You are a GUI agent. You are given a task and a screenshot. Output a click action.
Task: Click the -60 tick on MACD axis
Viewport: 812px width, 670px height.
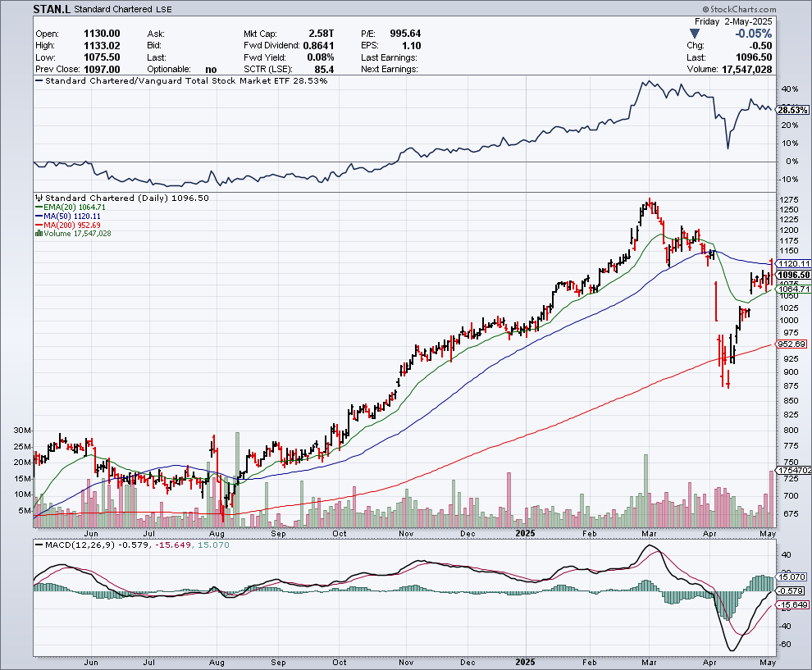[x=784, y=644]
